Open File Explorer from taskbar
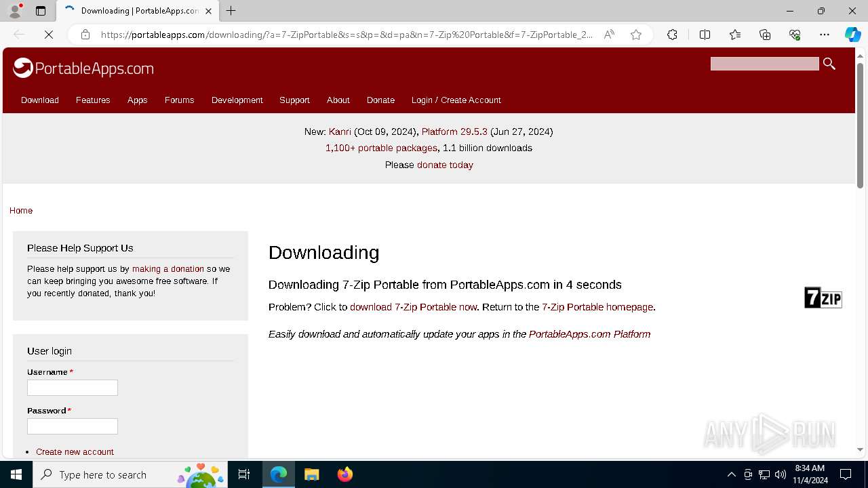This screenshot has width=868, height=488. pyautogui.click(x=311, y=474)
